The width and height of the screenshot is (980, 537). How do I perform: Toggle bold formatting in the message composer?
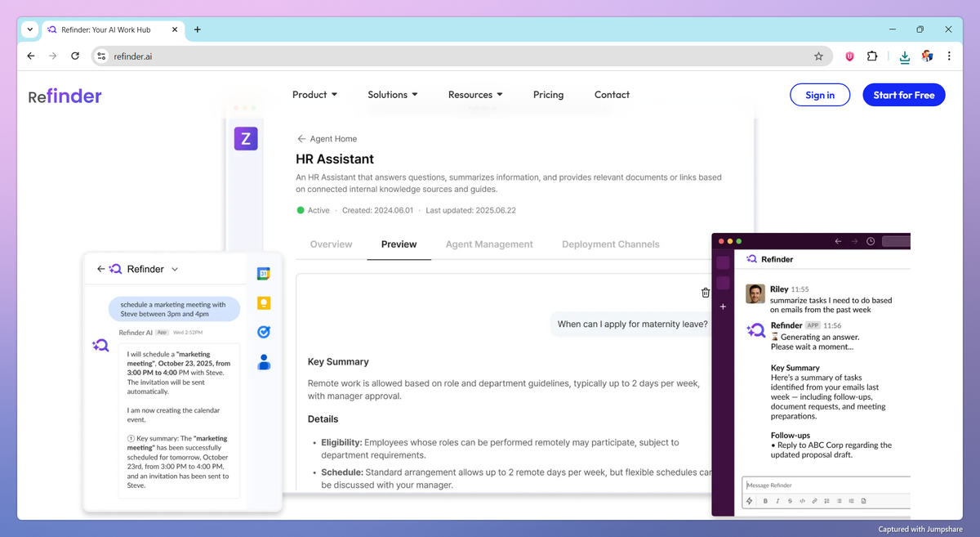[x=765, y=500]
